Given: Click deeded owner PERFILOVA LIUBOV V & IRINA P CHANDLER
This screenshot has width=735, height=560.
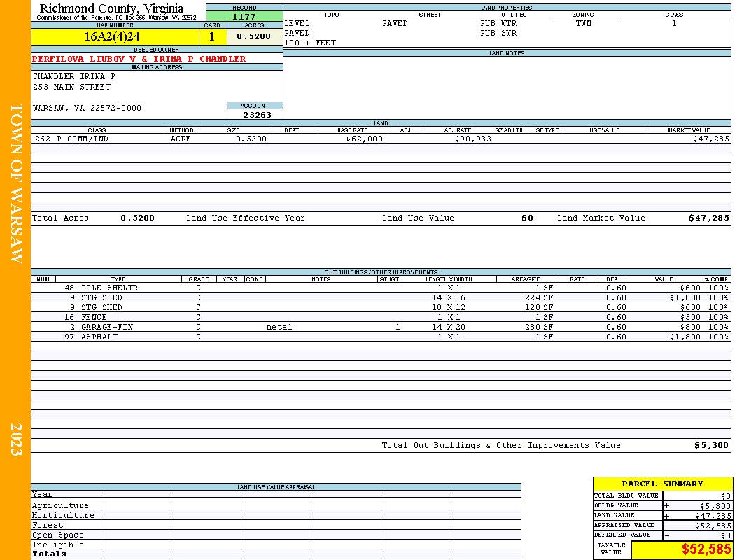Looking at the screenshot, I should pos(139,59).
